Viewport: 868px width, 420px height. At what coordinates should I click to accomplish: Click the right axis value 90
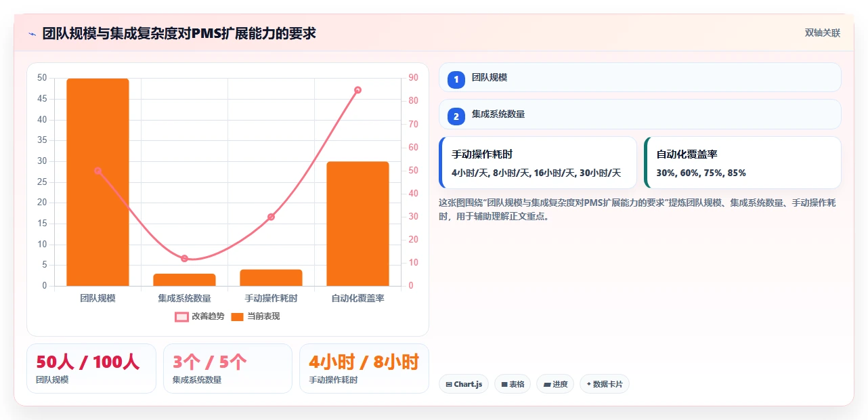tap(413, 78)
